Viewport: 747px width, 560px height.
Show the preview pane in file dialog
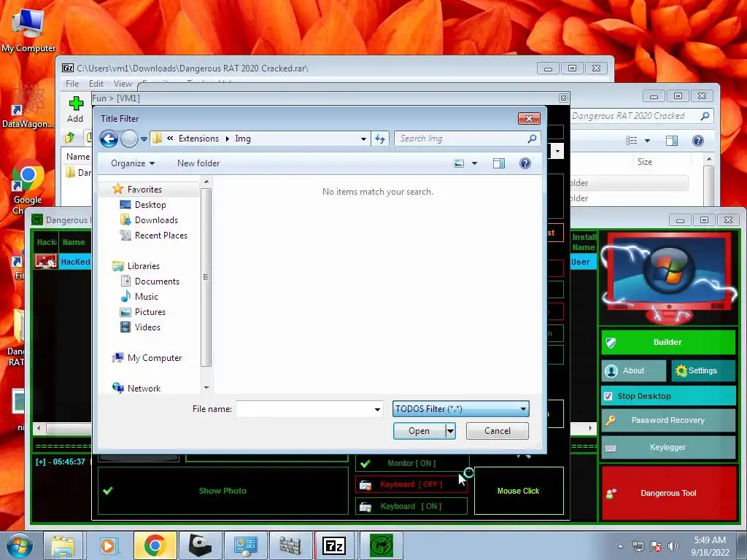click(x=499, y=163)
